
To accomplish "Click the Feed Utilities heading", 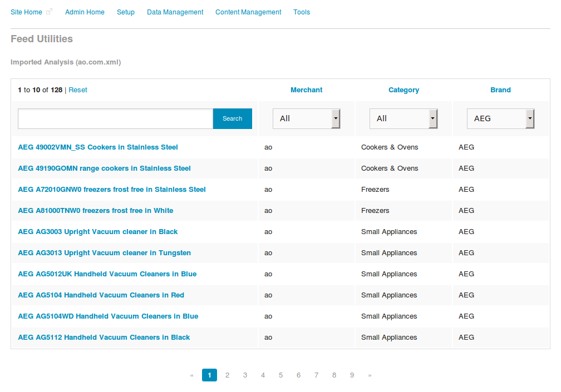I will (x=42, y=38).
